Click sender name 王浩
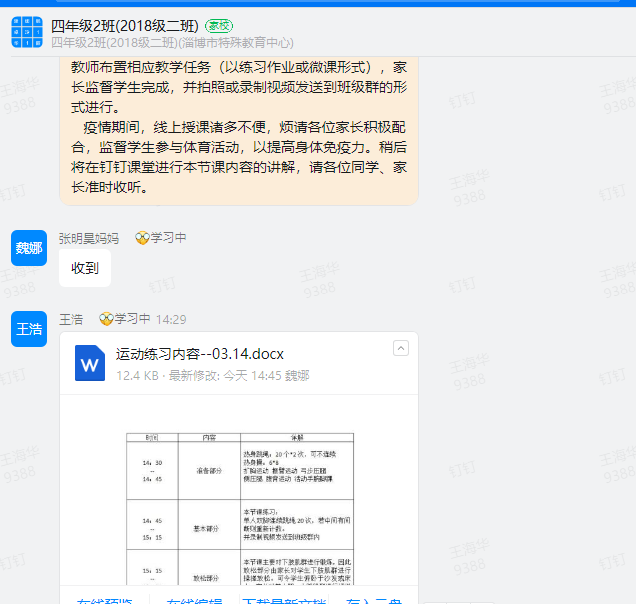The height and width of the screenshot is (604, 636). (71, 320)
